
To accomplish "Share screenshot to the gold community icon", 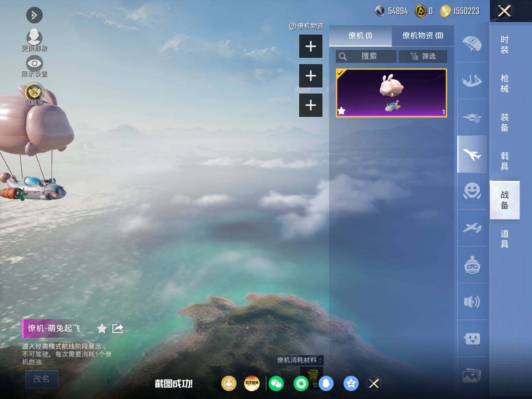I will click(229, 384).
